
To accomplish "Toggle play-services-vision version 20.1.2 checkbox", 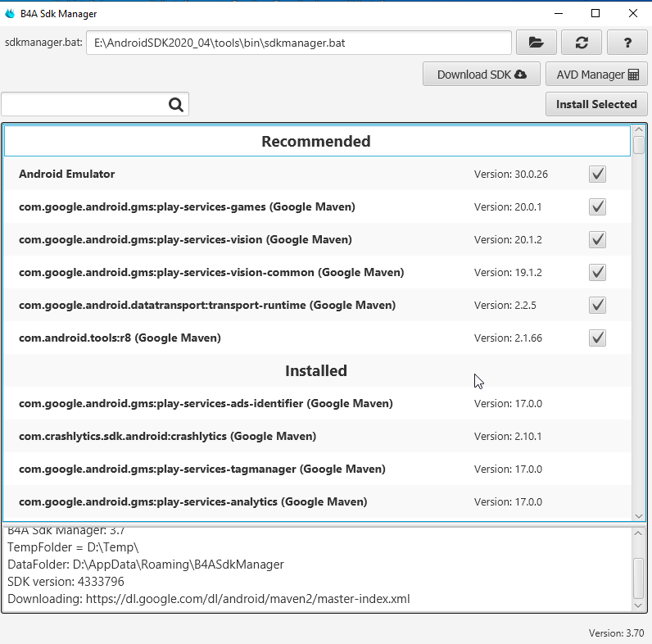I will [597, 239].
